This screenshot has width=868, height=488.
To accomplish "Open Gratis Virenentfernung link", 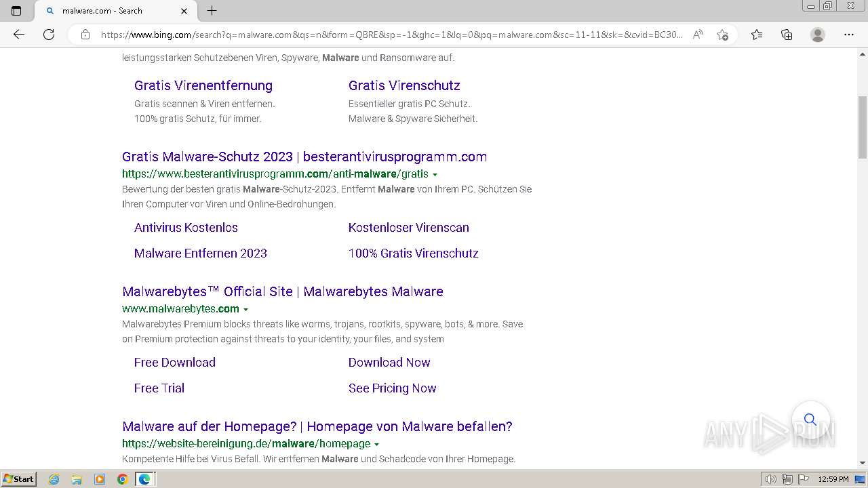I will (203, 85).
